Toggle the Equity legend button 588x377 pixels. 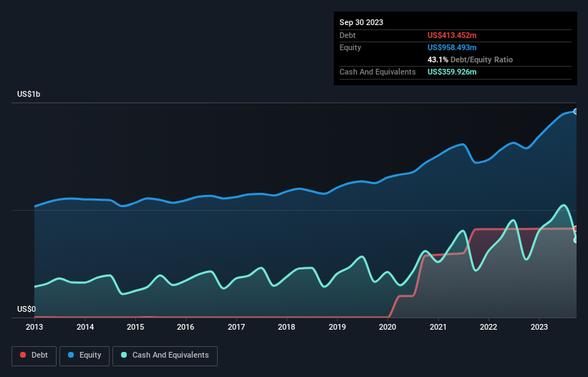click(x=85, y=355)
